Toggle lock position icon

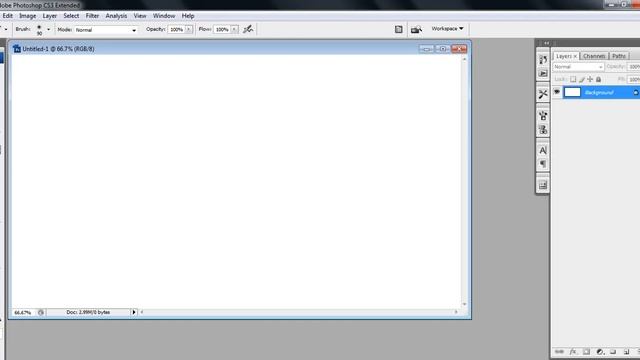[590, 79]
